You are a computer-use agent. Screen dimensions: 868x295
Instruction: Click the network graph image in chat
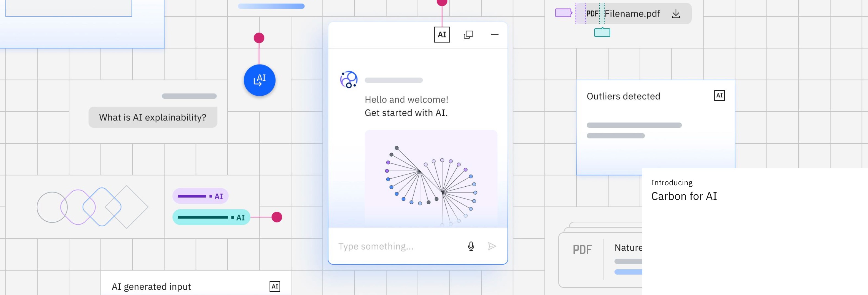click(x=431, y=179)
